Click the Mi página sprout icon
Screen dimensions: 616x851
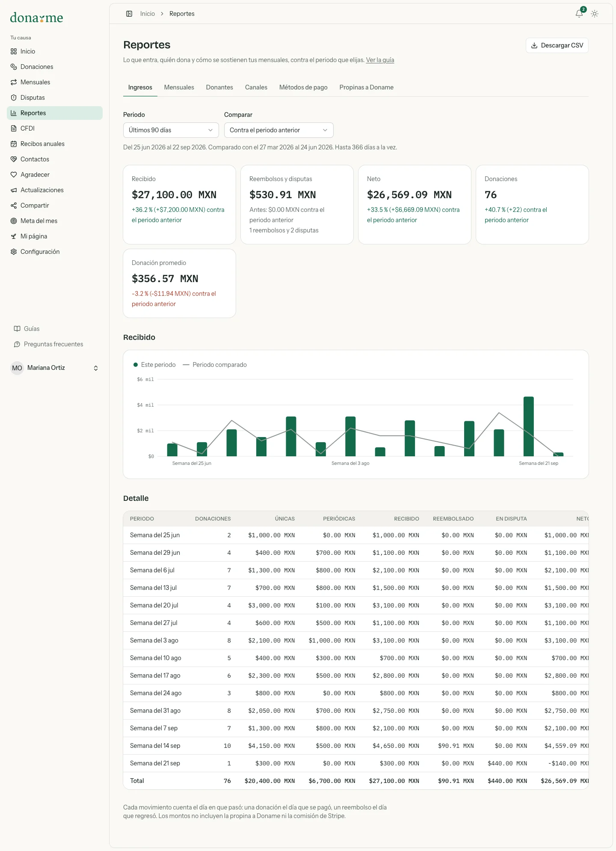point(14,236)
